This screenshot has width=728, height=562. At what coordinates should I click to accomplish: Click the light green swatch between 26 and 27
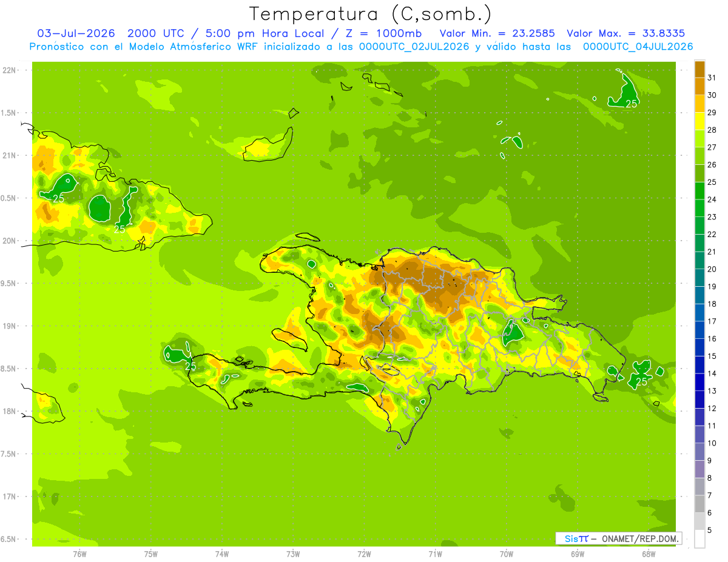pyautogui.click(x=699, y=156)
